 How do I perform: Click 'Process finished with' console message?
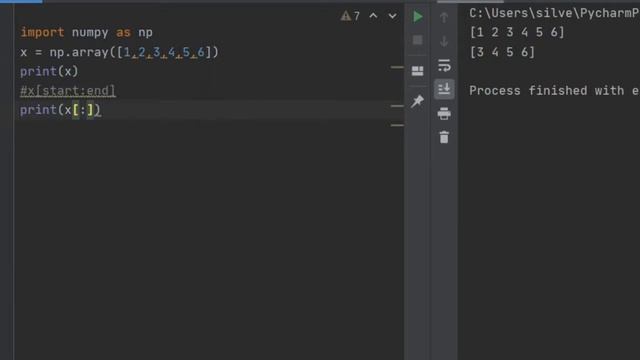(547, 91)
